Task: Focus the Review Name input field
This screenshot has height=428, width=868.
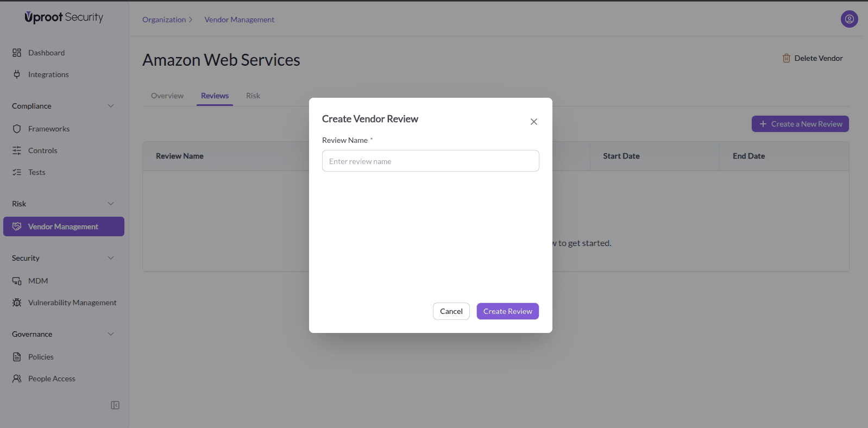Action: 430,161
